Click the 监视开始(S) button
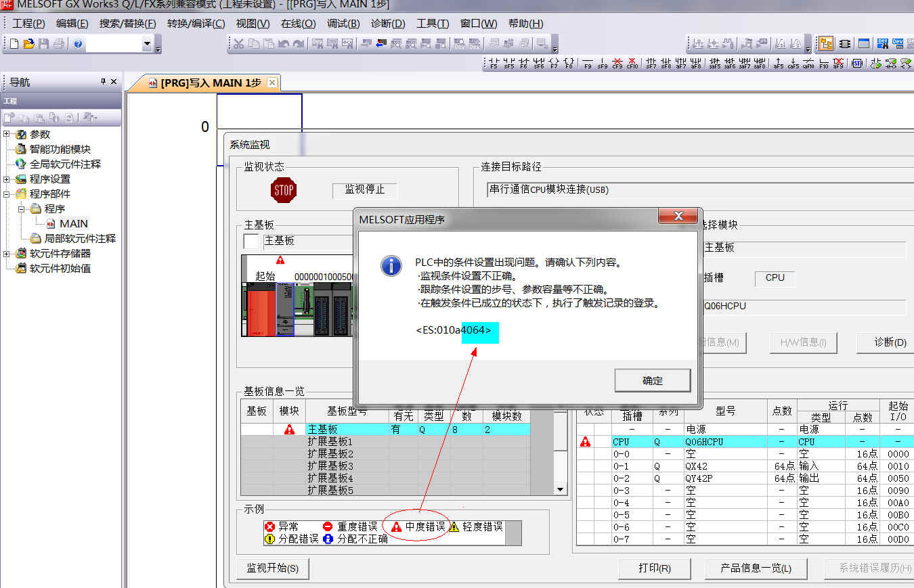Image resolution: width=914 pixels, height=588 pixels. (272, 568)
